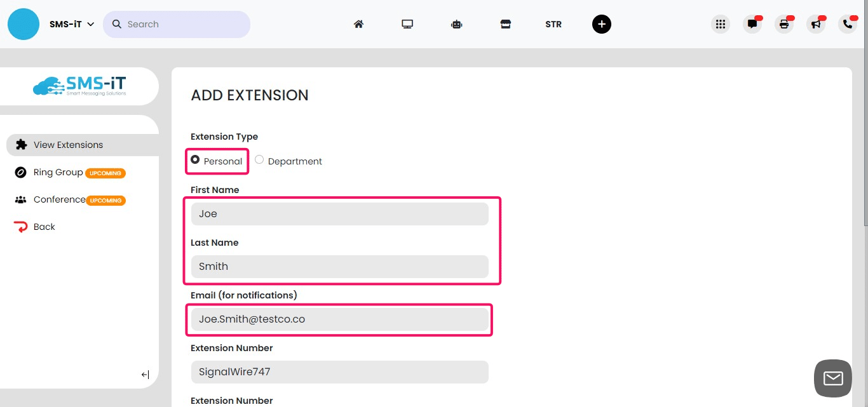Viewport: 868px width, 407px height.
Task: Click the marketplace storefront icon
Action: tap(505, 23)
